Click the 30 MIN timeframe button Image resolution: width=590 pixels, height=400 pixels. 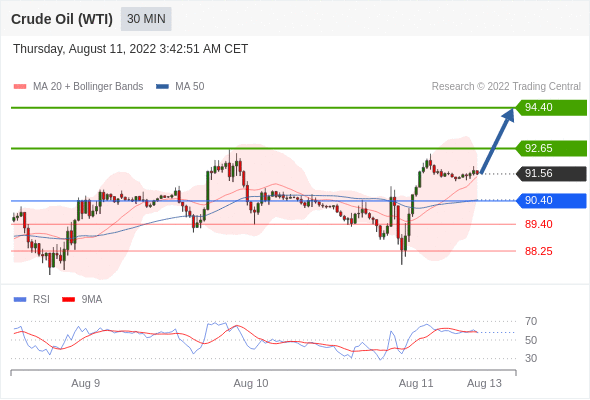[146, 19]
